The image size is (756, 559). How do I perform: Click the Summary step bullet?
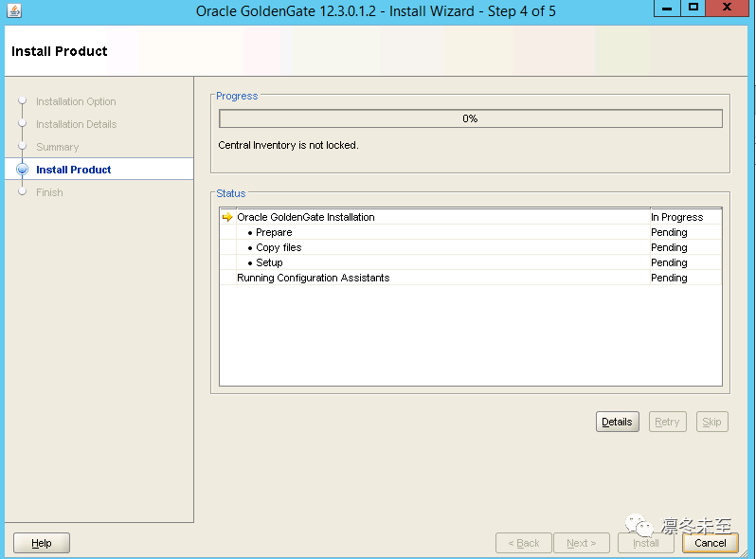point(22,146)
